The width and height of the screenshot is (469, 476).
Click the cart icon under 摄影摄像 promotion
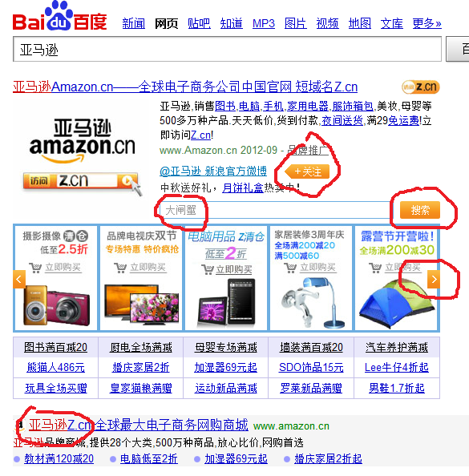35,268
